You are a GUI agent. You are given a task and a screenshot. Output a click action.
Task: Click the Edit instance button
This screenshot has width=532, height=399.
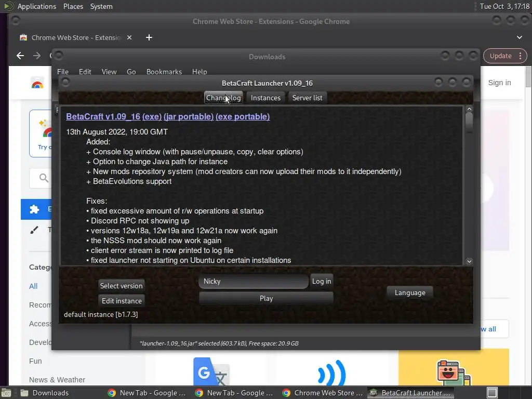[x=122, y=301]
